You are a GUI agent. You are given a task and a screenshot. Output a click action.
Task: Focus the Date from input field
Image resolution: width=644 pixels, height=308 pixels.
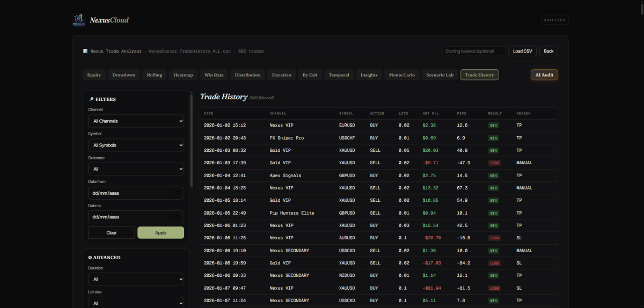click(x=136, y=193)
